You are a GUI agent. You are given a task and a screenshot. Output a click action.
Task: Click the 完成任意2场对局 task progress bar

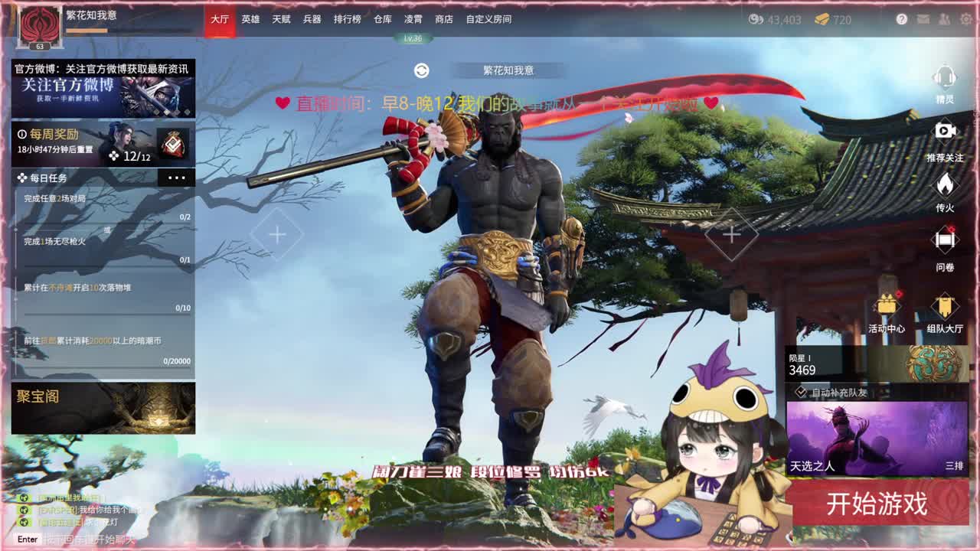point(107,223)
